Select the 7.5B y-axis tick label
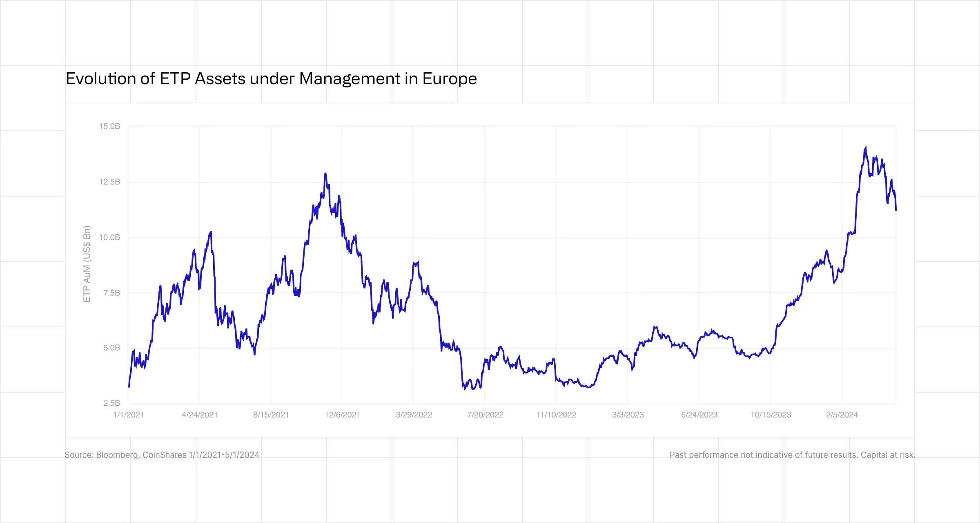980x523 pixels. pyautogui.click(x=111, y=293)
